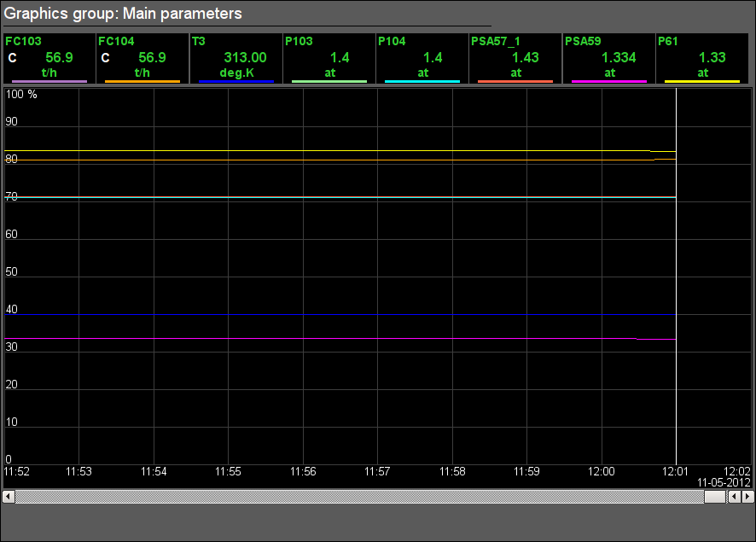Click the scroll-right arrow at far right

747,496
